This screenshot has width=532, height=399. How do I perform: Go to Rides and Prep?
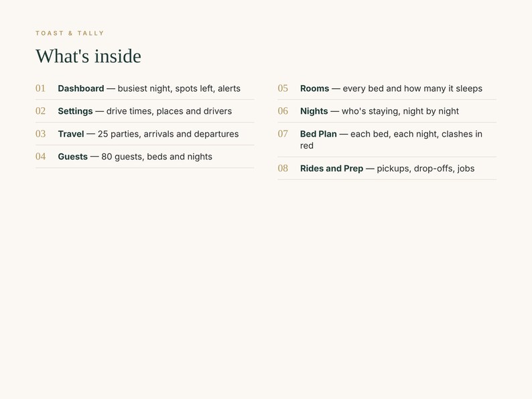[x=332, y=169]
